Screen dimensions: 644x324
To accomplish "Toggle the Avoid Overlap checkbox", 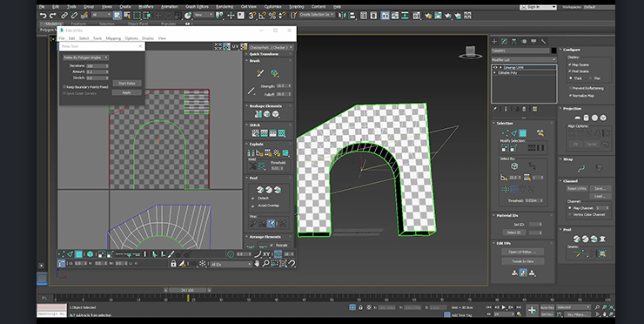I will [x=252, y=206].
